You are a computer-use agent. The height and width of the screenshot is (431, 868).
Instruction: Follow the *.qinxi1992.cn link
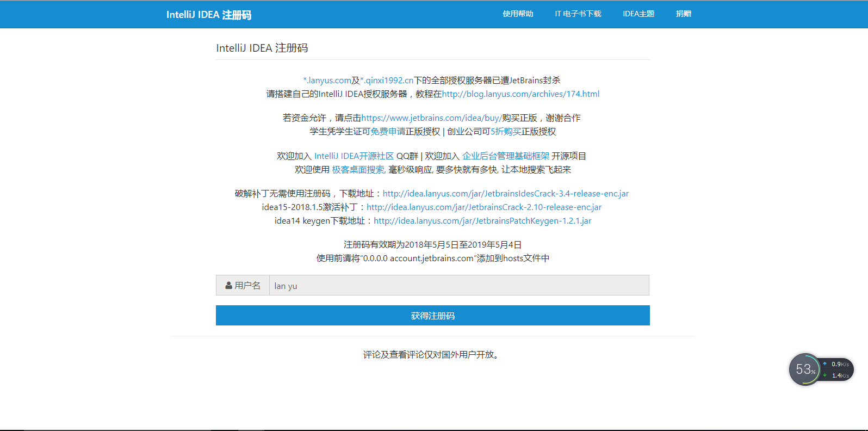[387, 80]
